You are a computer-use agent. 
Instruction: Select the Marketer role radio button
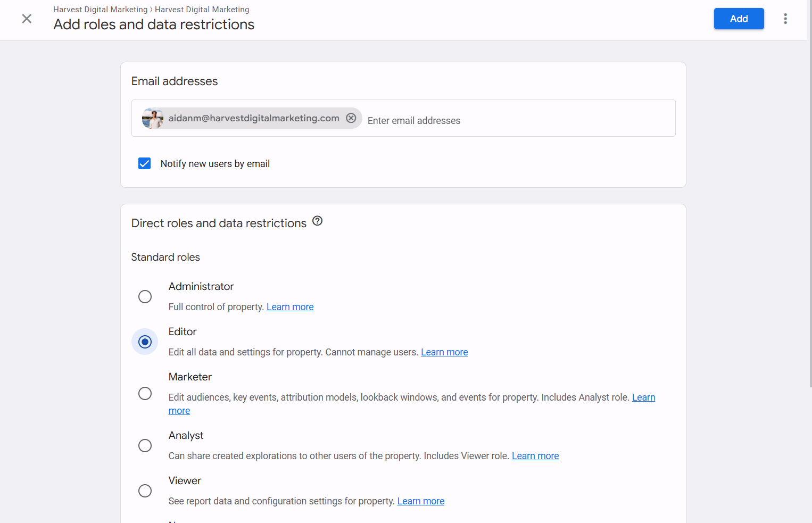(x=145, y=393)
